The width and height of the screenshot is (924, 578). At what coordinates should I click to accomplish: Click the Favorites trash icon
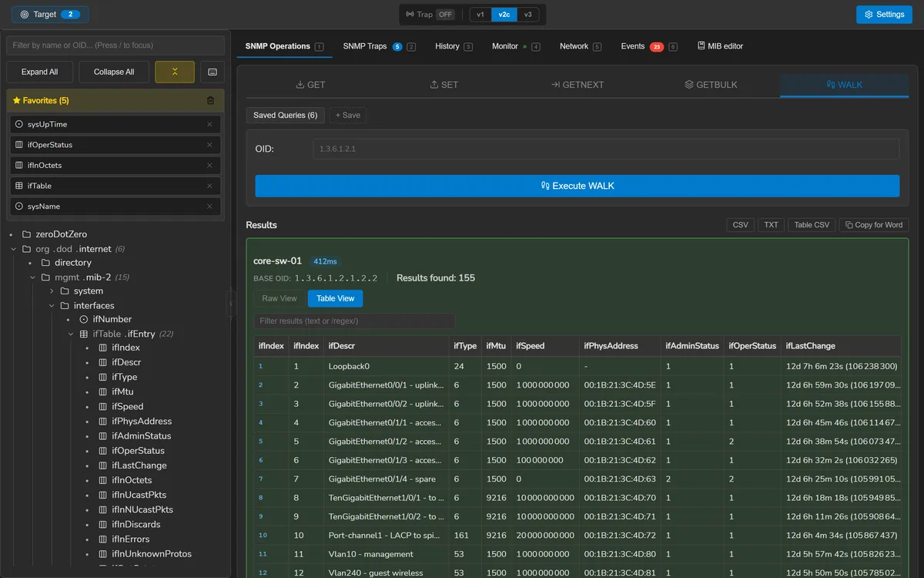(210, 100)
